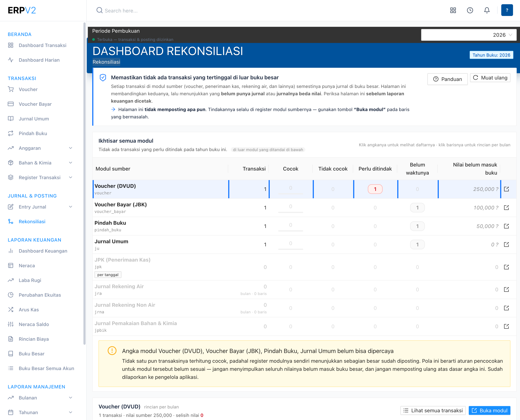Go to Laba Rugi report

(x=30, y=280)
